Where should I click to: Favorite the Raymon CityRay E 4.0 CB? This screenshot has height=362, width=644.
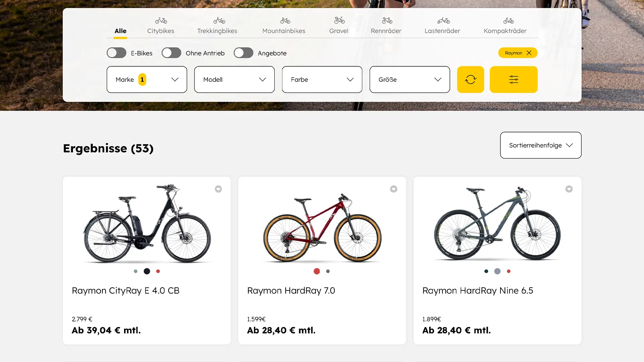(218, 189)
